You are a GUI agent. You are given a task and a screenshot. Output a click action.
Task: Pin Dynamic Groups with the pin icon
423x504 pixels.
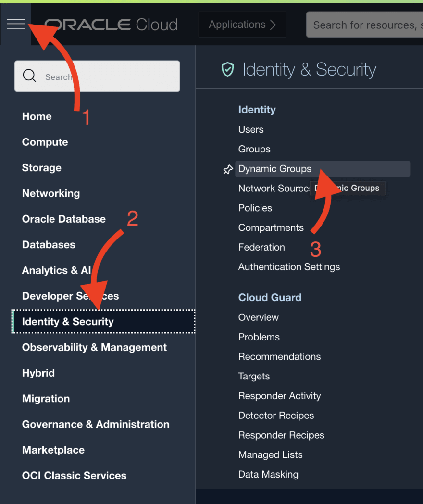coord(228,169)
